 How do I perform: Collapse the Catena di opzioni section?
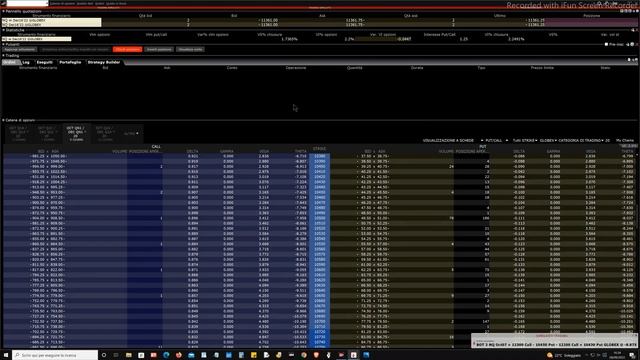(x=3, y=120)
